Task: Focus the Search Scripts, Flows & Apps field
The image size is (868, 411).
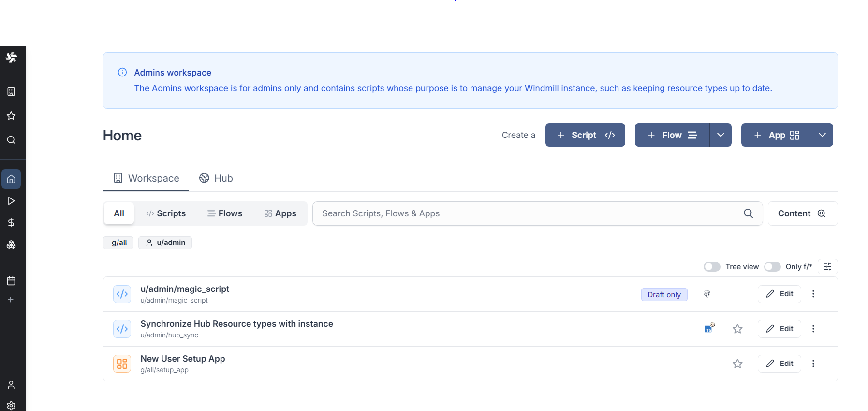Action: point(530,213)
